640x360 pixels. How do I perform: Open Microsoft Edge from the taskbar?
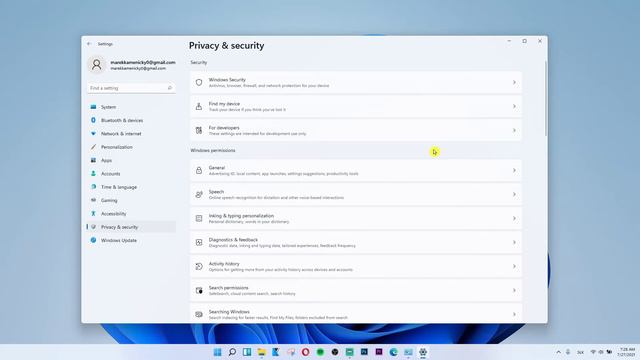(x=393, y=352)
